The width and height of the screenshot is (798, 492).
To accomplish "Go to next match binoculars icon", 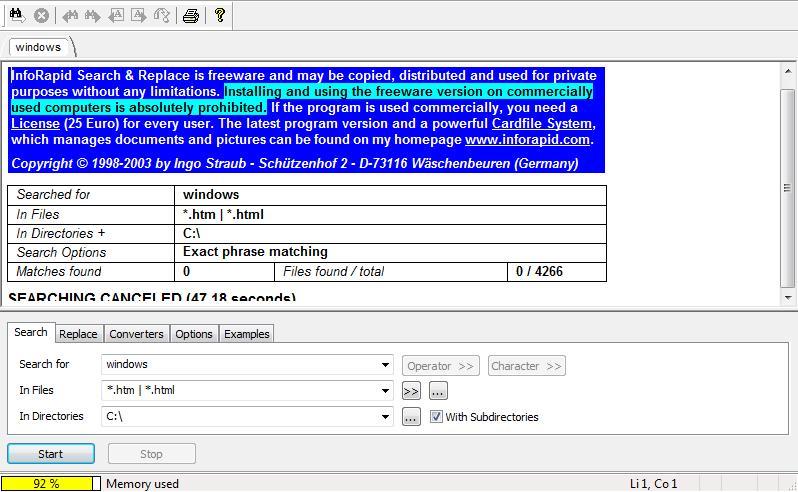I will [92, 16].
